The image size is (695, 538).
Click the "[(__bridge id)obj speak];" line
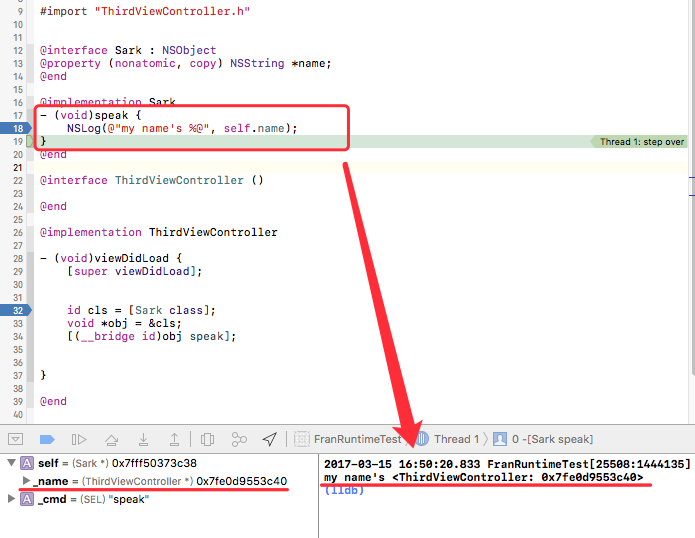click(x=152, y=336)
